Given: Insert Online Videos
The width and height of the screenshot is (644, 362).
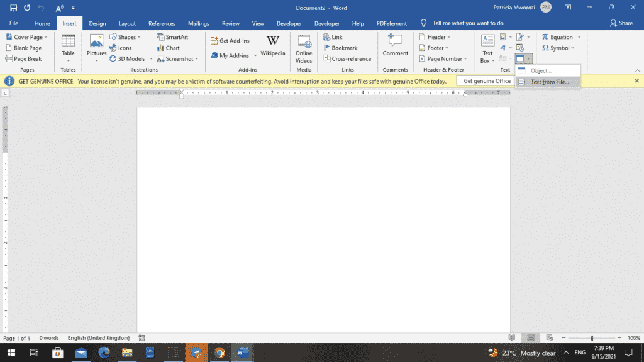Looking at the screenshot, I should 304,48.
